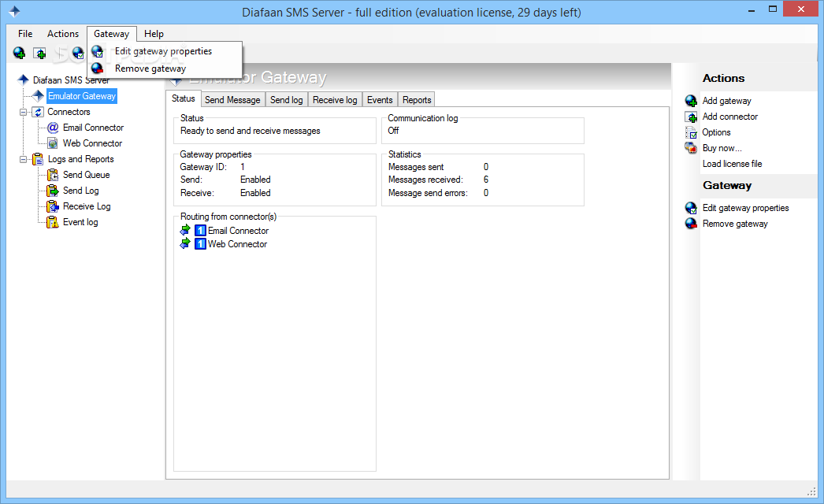Click the Logs and Reports clipboard icon

[38, 159]
